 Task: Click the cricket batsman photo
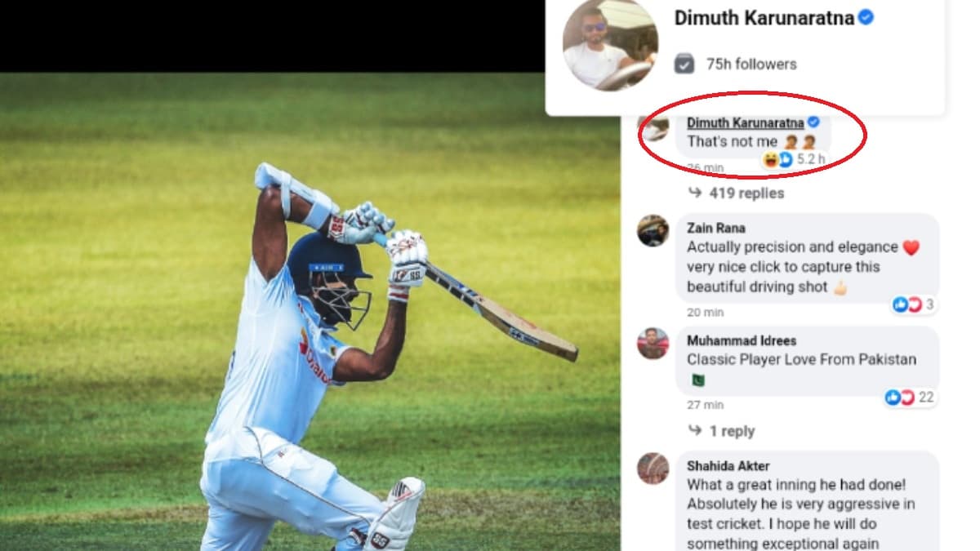310,312
